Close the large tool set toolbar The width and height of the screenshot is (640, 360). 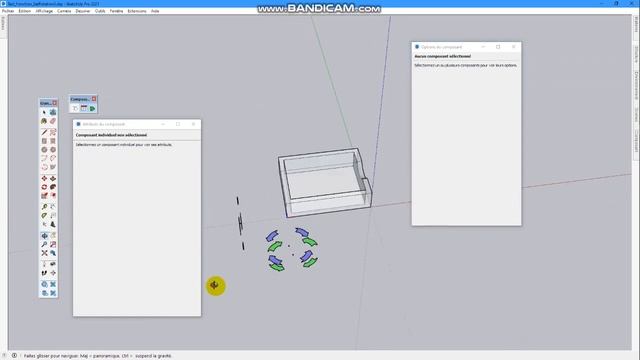click(55, 103)
